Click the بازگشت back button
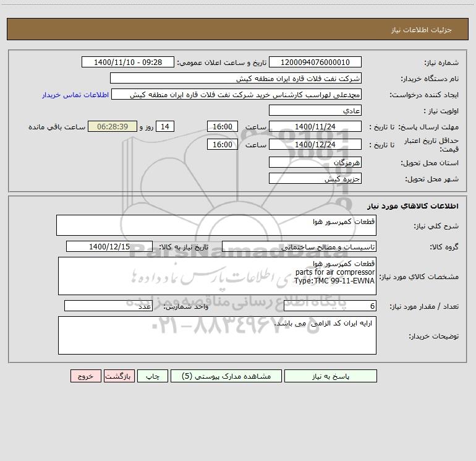Viewport: 476px width, 461px height. point(119,376)
